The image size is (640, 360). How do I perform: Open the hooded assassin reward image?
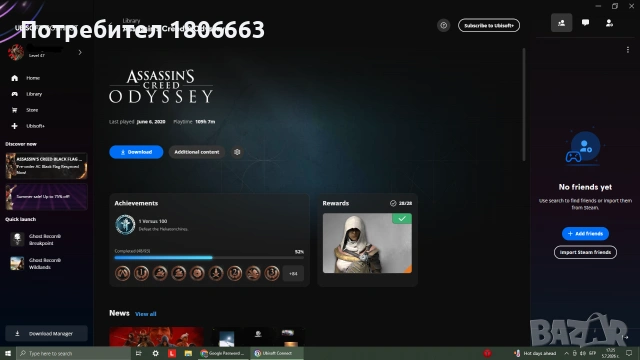tap(367, 243)
